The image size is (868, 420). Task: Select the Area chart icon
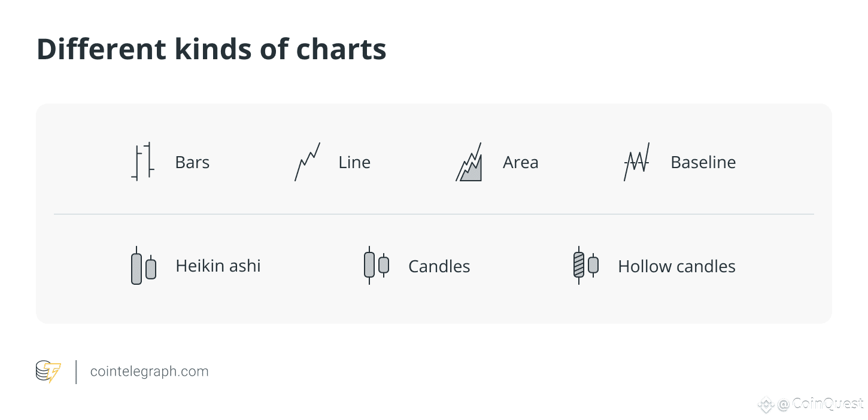click(469, 162)
